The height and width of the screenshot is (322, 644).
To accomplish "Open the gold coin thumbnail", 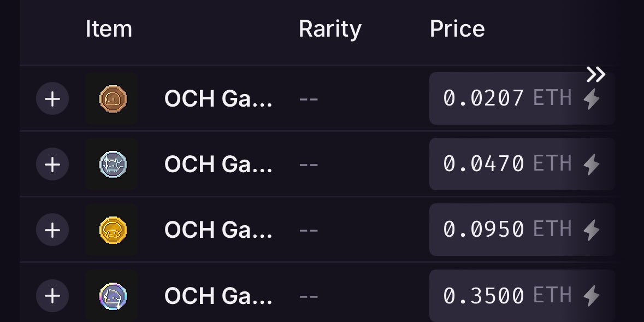I will 111,230.
